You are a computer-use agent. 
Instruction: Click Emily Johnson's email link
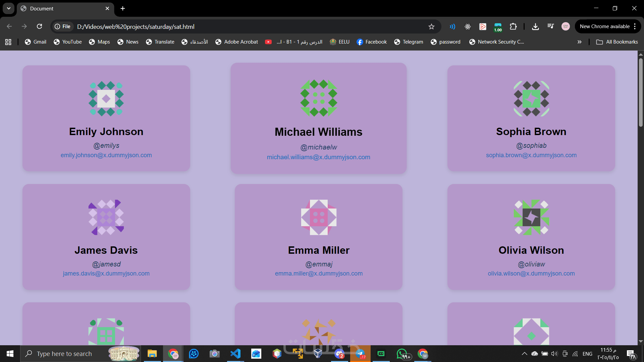pos(106,155)
